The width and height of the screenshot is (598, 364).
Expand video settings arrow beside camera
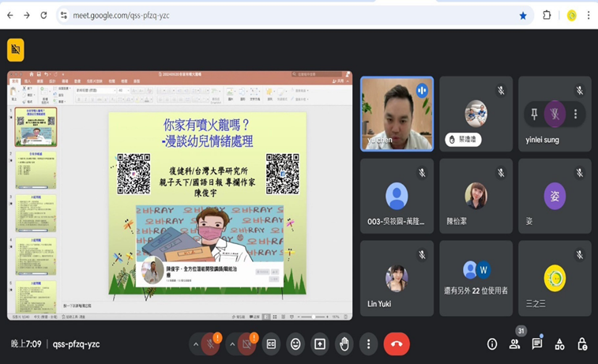[x=231, y=344]
